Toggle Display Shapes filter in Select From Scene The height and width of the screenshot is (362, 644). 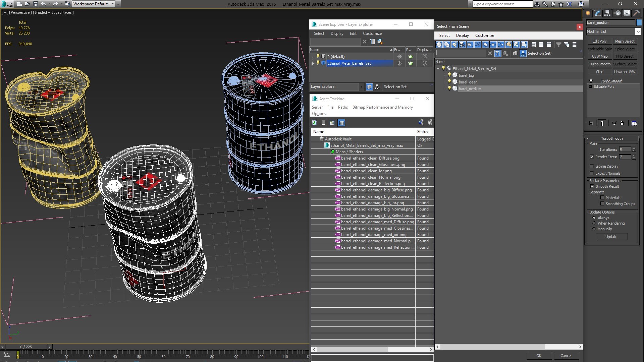click(x=447, y=45)
